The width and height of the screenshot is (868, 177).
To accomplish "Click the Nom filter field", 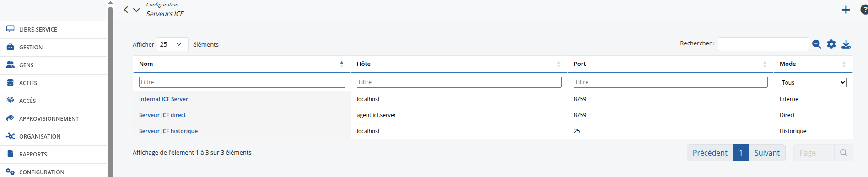I will pos(242,82).
